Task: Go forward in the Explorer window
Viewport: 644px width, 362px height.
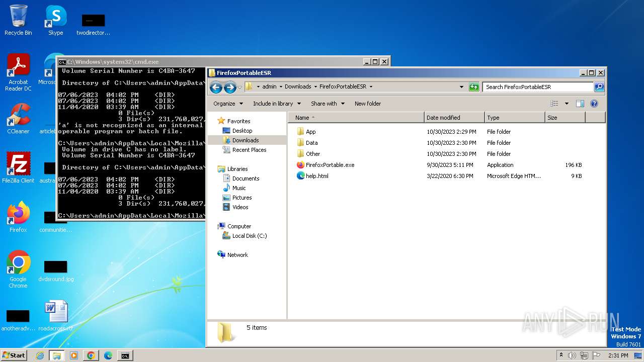Action: 230,87
